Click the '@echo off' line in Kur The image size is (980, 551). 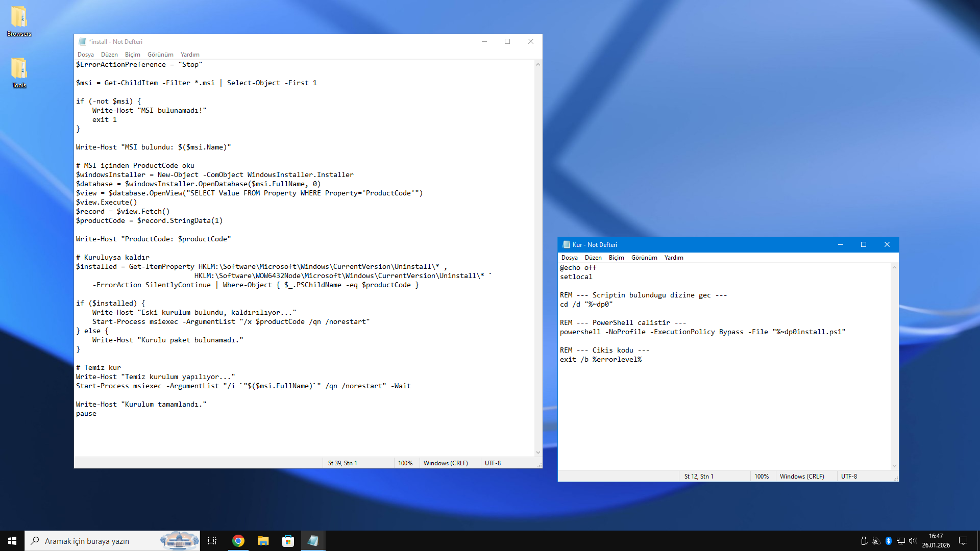[578, 267]
